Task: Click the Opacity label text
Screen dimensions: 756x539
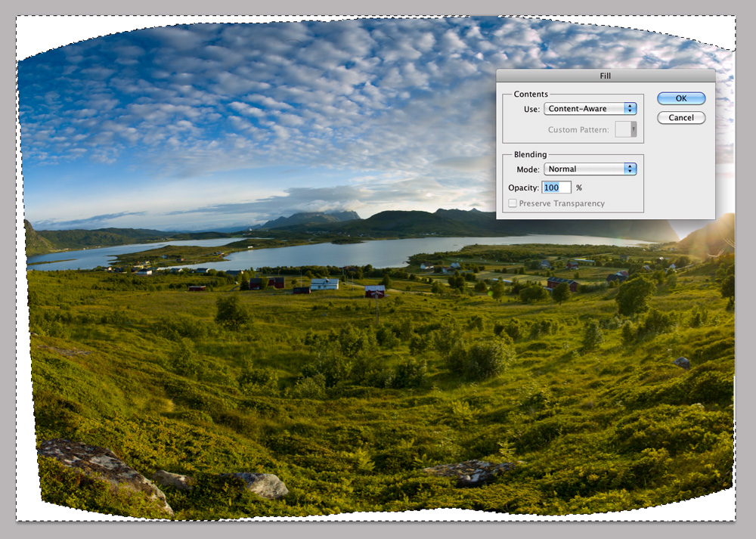Action: click(523, 187)
